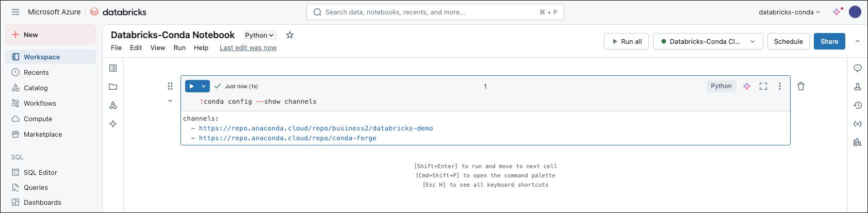This screenshot has width=868, height=213.
Task: Open the assistant icon in the notebook's left sidebar
Action: pyautogui.click(x=113, y=124)
